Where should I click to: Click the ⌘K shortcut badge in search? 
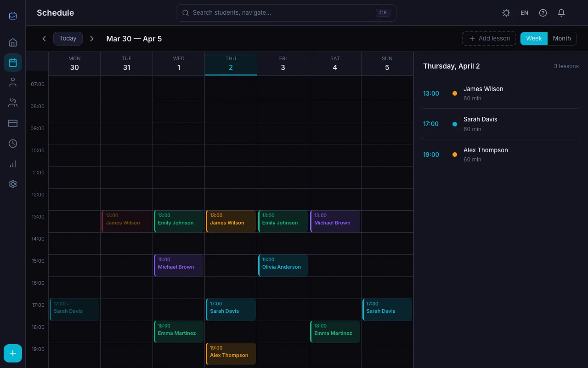click(x=383, y=13)
